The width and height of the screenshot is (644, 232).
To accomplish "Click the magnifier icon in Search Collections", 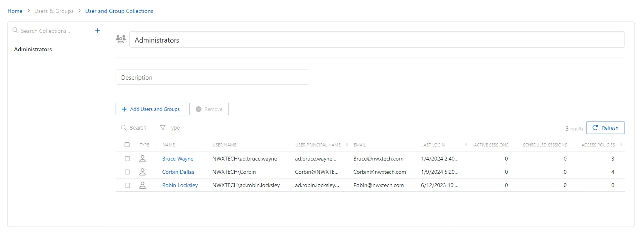I will (x=15, y=30).
